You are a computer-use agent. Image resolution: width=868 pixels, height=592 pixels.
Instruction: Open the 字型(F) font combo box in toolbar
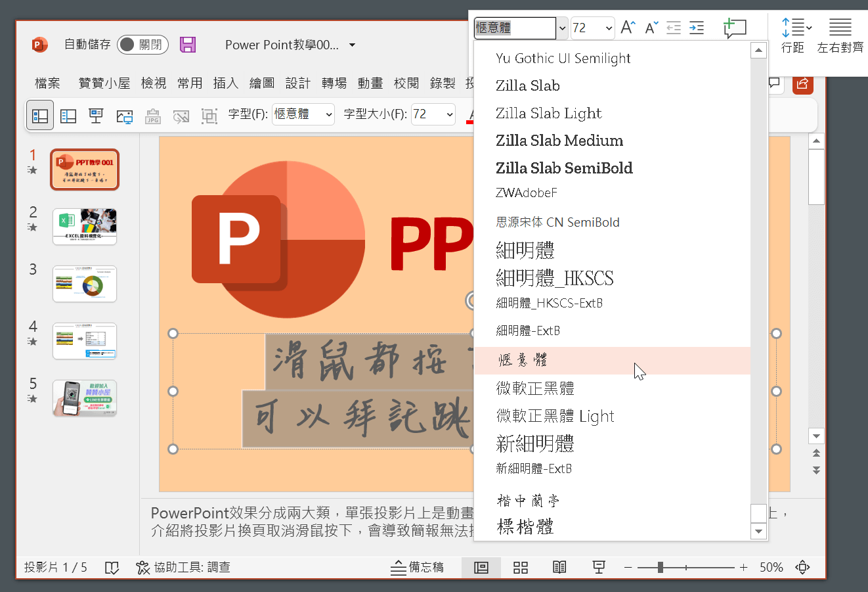coord(303,115)
